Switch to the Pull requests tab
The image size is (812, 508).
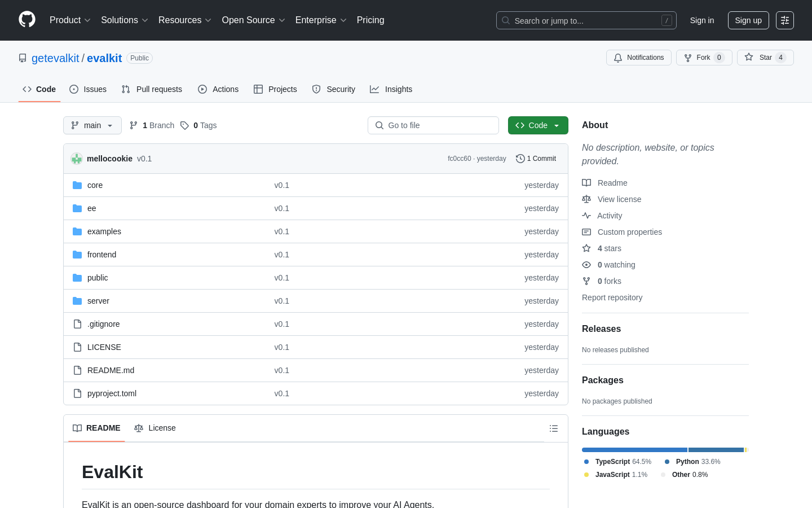coord(152,89)
